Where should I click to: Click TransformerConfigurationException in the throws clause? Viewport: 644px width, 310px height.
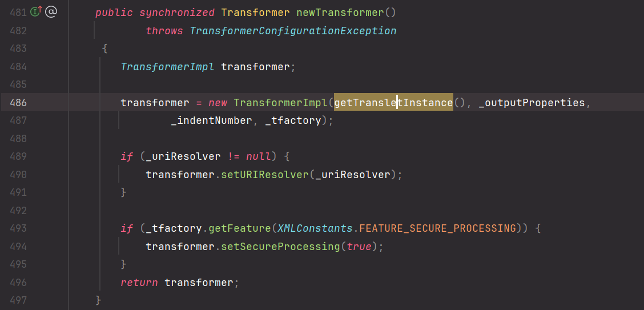coord(293,31)
